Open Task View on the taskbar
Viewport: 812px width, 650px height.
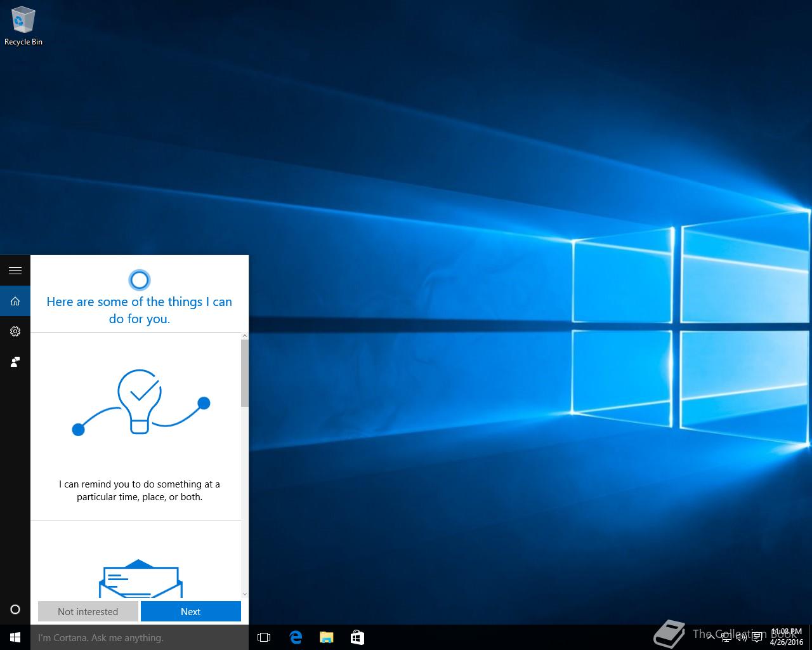click(264, 637)
